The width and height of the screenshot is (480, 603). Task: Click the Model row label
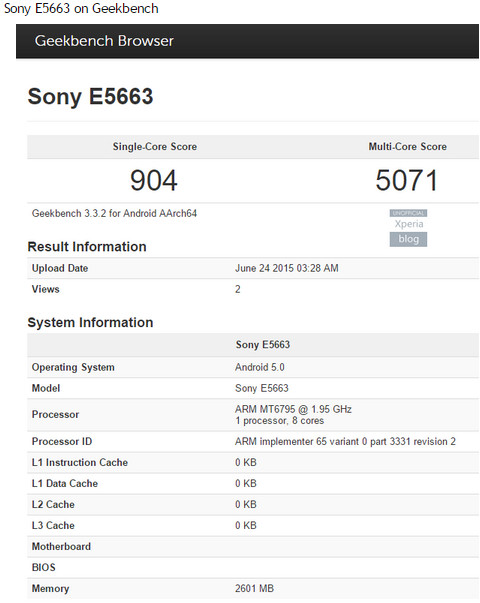pyautogui.click(x=46, y=388)
